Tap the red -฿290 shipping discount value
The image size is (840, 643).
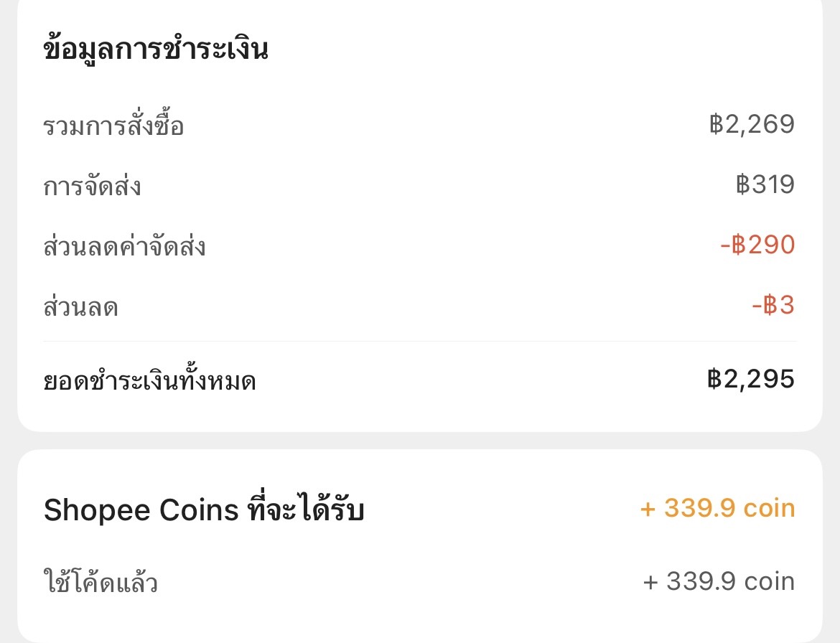(757, 245)
